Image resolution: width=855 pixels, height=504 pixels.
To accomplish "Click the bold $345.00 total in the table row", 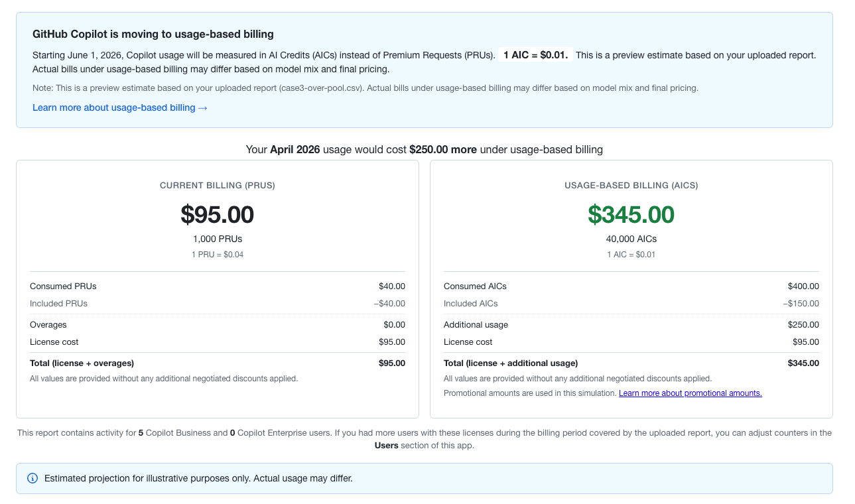I will pos(803,363).
